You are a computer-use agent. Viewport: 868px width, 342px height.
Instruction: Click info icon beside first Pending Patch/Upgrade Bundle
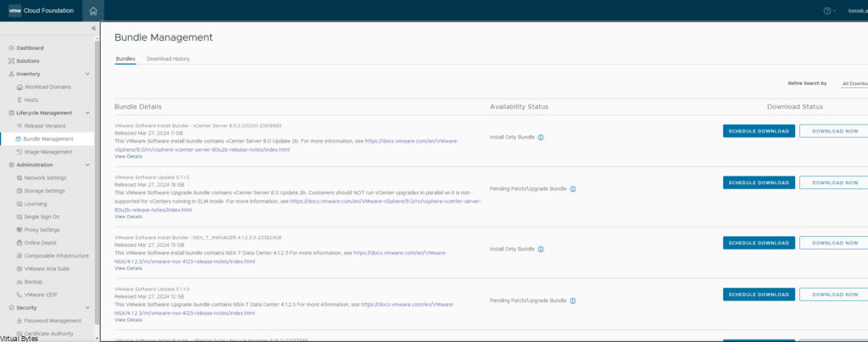[x=573, y=189]
